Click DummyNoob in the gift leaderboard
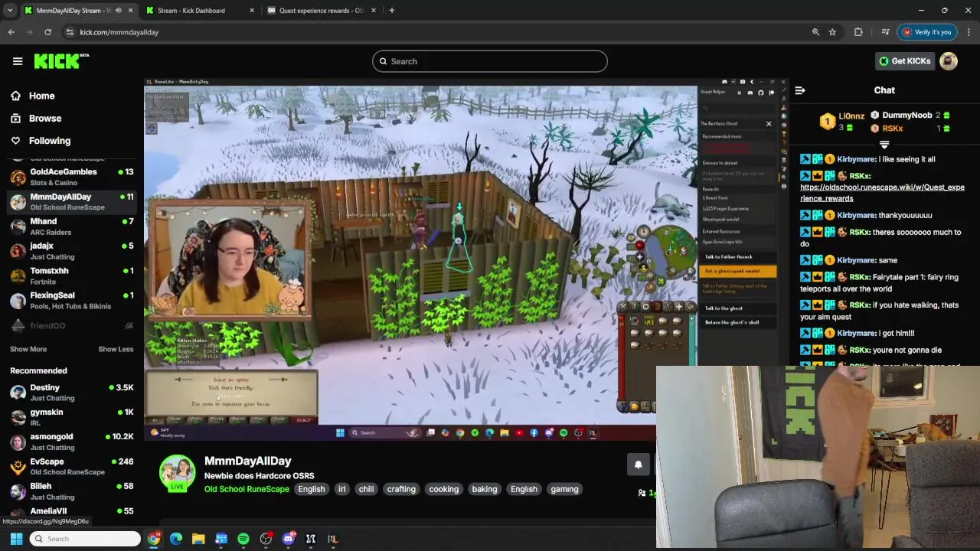980x551 pixels. (907, 116)
